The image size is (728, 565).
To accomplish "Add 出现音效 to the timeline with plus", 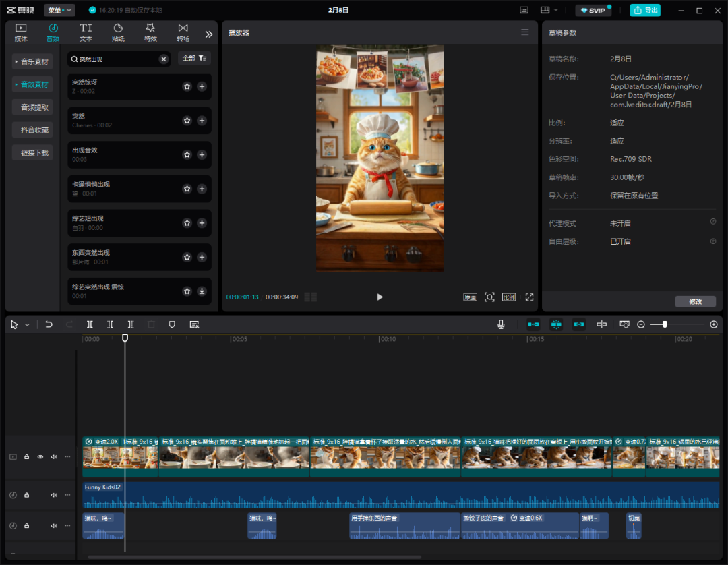I will coord(202,154).
